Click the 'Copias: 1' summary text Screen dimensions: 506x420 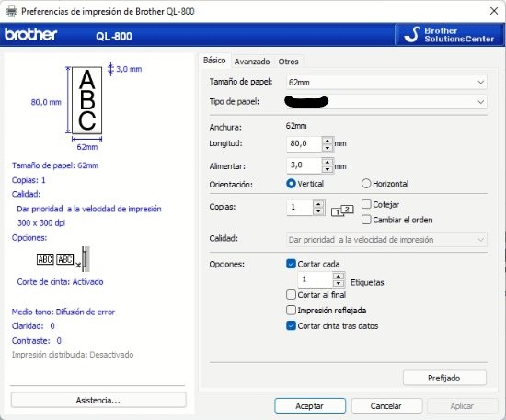(x=29, y=180)
